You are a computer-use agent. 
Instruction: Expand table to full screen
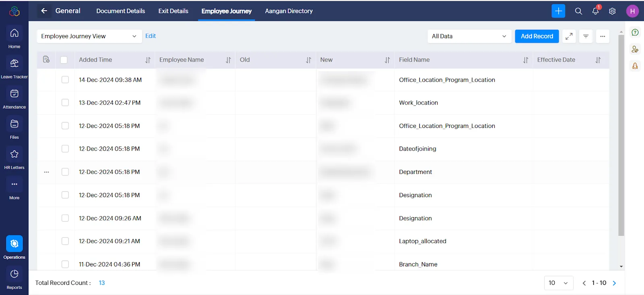(569, 36)
